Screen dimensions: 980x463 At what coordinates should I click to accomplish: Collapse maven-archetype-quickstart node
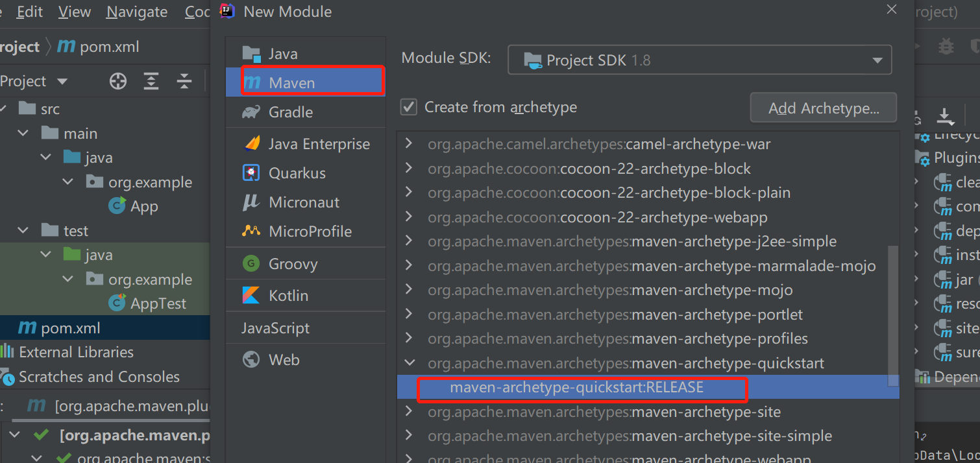point(409,362)
